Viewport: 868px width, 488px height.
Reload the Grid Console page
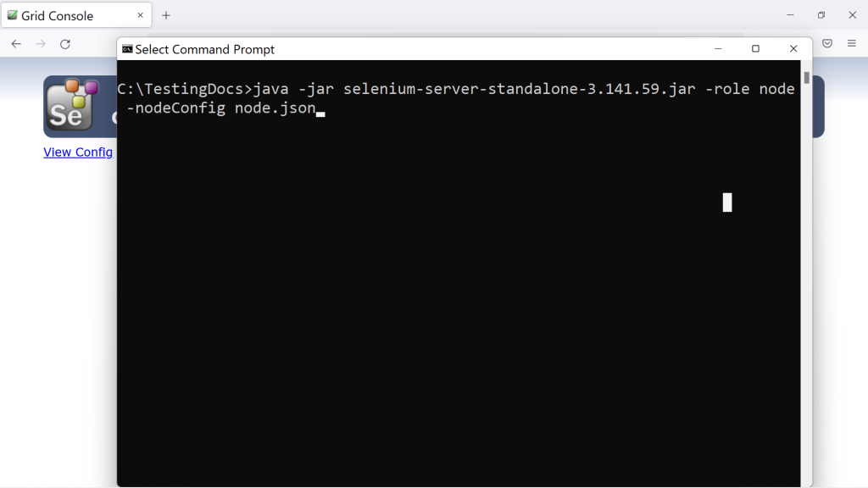click(65, 44)
